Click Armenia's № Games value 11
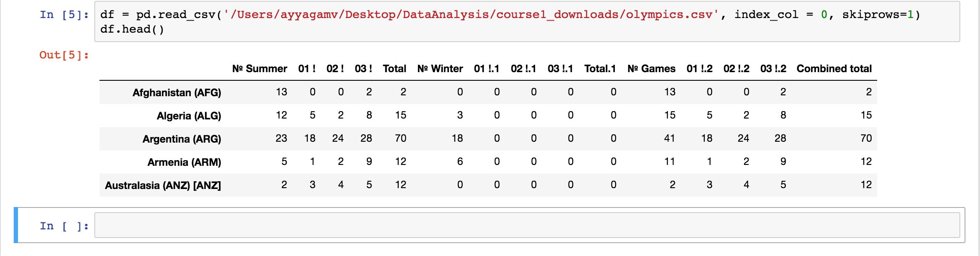Image resolution: width=980 pixels, height=256 pixels. [670, 162]
